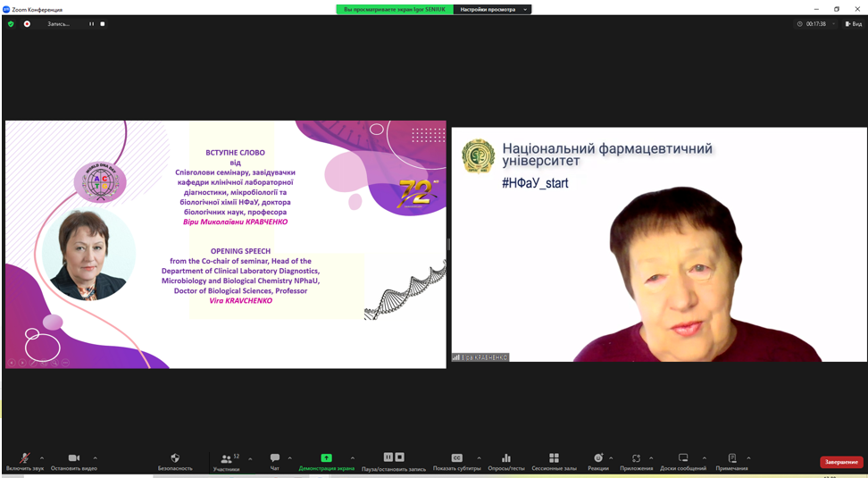Stop camera using Остановить видео icon

click(x=73, y=458)
